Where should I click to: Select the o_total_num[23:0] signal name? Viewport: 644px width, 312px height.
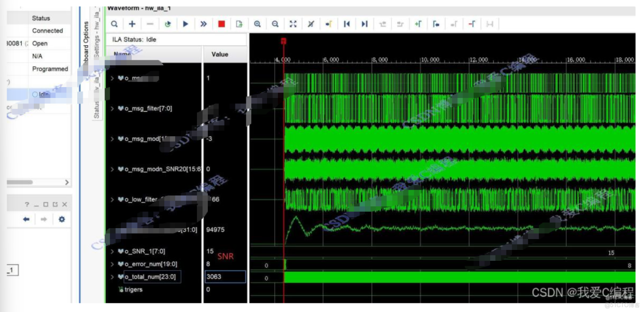[x=150, y=277]
